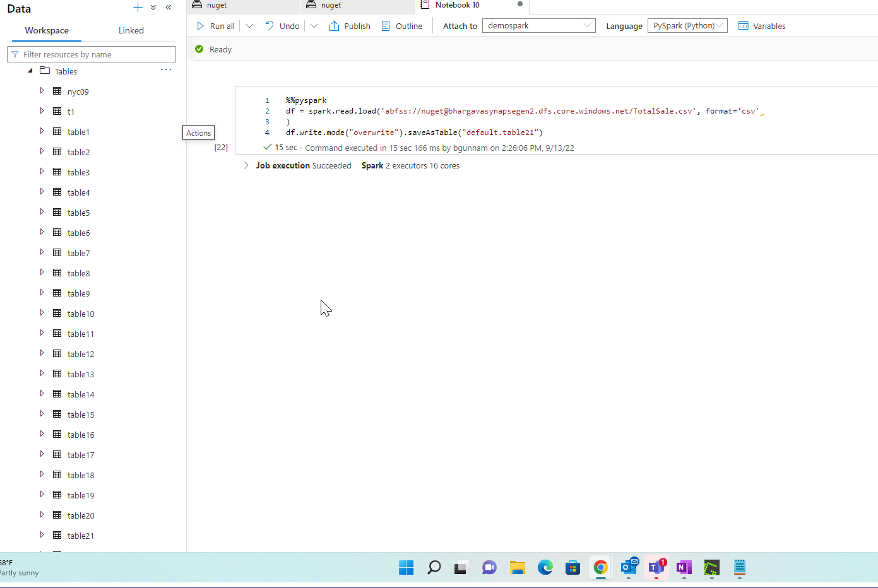This screenshot has width=878, height=588.
Task: Collapse the Tables folder node
Action: [x=30, y=71]
